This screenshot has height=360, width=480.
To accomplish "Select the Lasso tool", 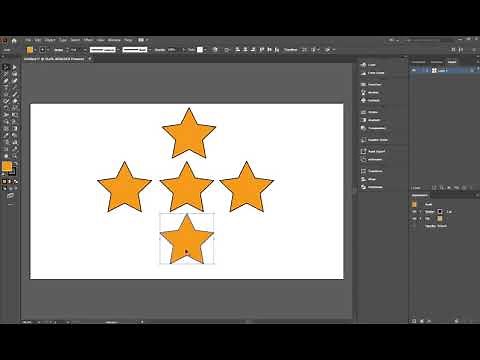I will click(x=15, y=74).
